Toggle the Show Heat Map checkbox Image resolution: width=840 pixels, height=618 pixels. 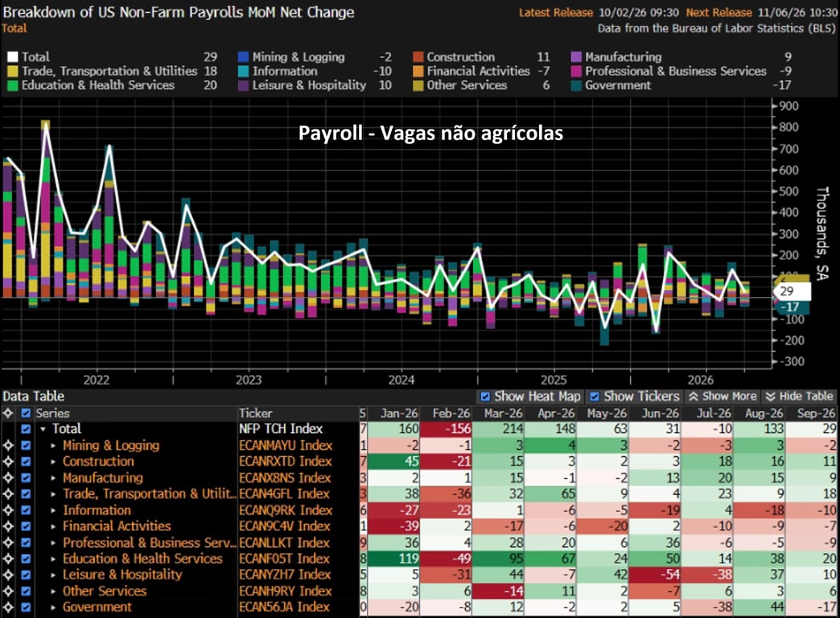(x=485, y=397)
